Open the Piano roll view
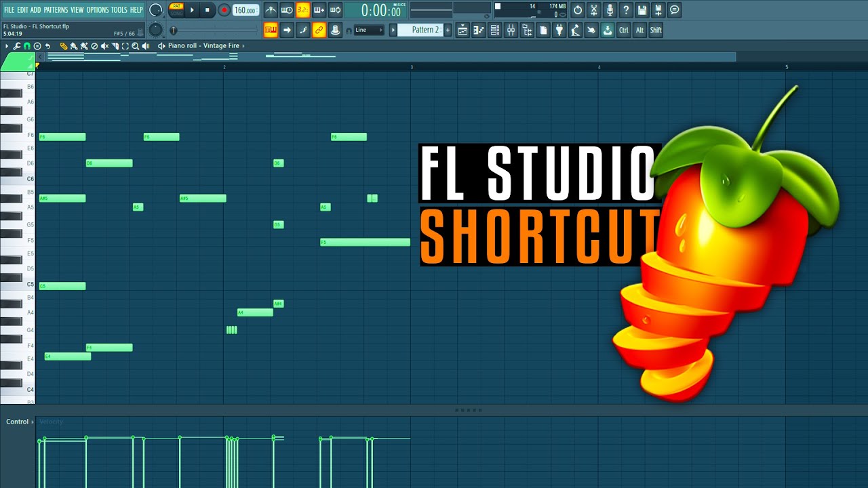The image size is (868, 488). 479,30
